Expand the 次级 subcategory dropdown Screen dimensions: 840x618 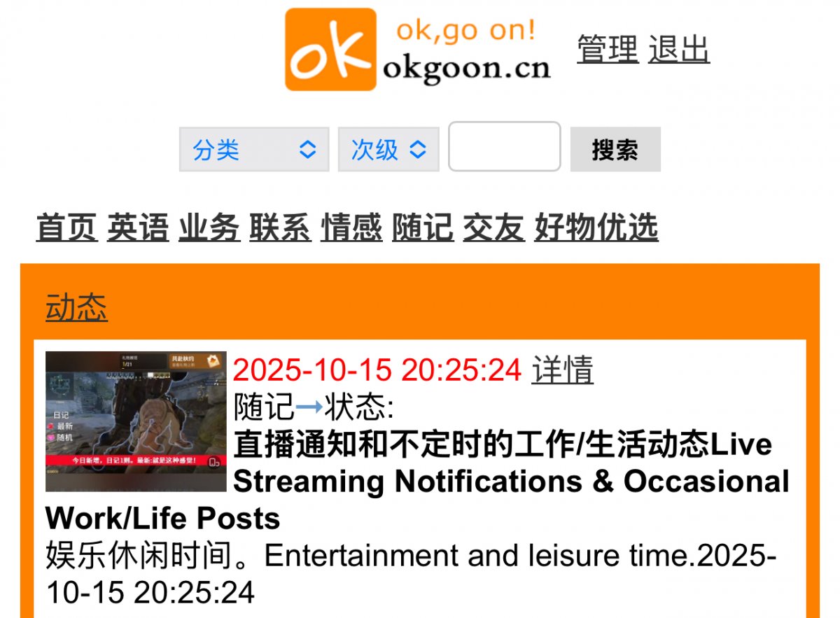388,149
